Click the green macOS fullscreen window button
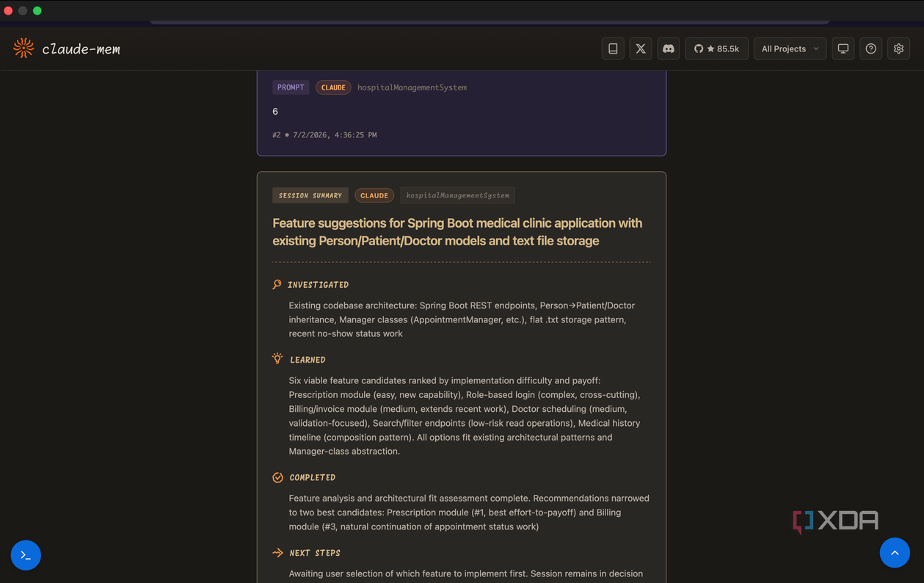The width and height of the screenshot is (924, 583). (37, 10)
